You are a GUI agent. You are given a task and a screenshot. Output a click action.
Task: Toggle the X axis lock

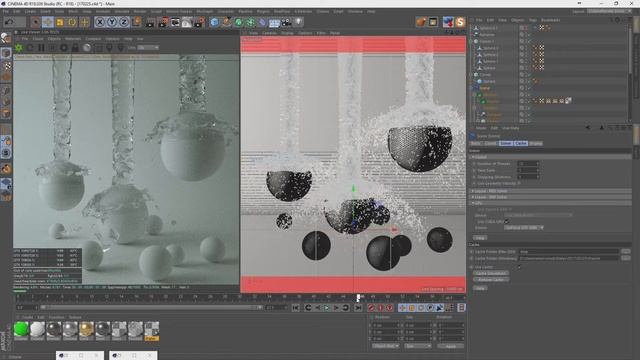[x=100, y=22]
